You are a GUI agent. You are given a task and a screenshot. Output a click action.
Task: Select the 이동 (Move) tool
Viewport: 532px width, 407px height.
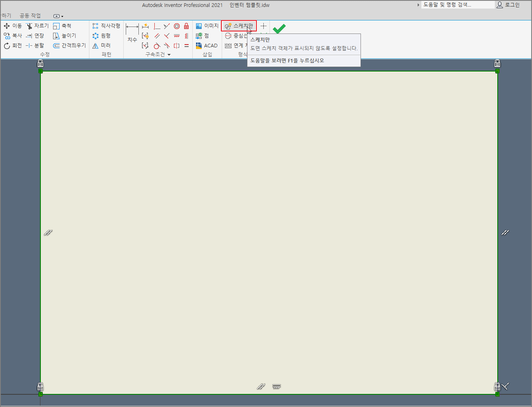(13, 26)
